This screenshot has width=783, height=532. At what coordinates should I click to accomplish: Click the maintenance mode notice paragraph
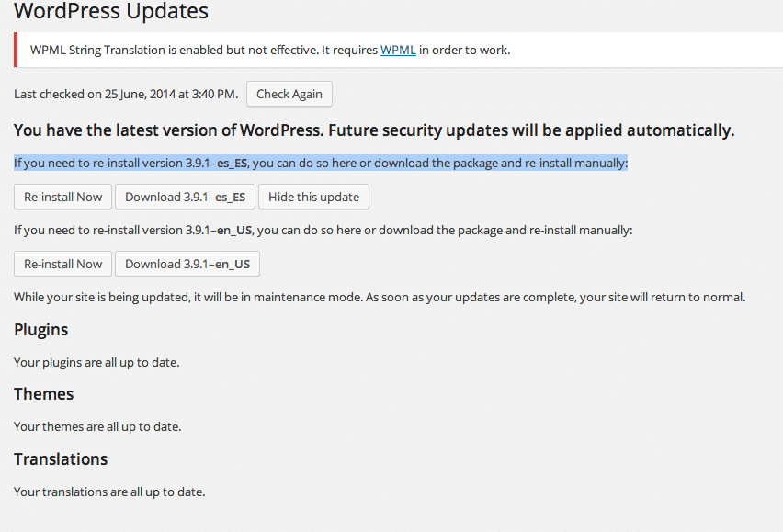(380, 297)
